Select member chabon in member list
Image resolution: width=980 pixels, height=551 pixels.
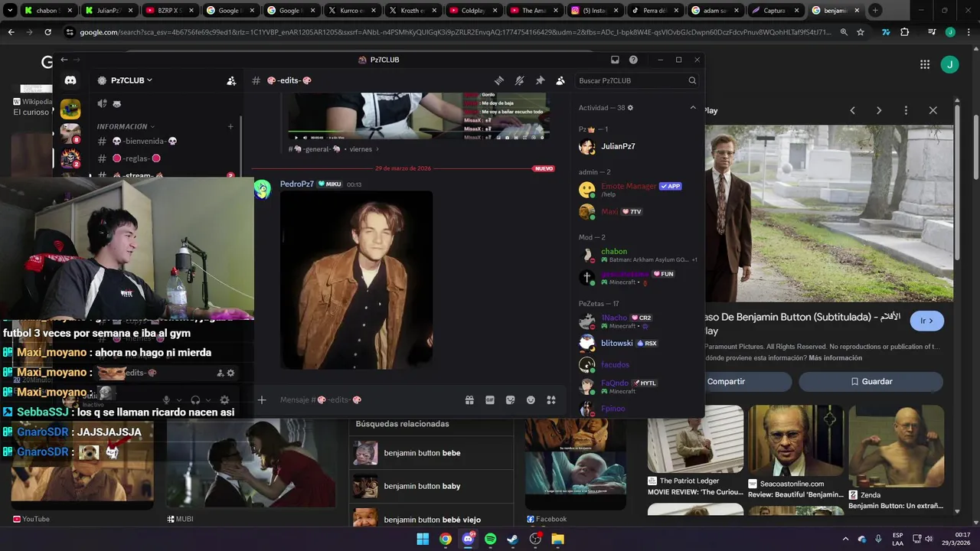pyautogui.click(x=635, y=255)
